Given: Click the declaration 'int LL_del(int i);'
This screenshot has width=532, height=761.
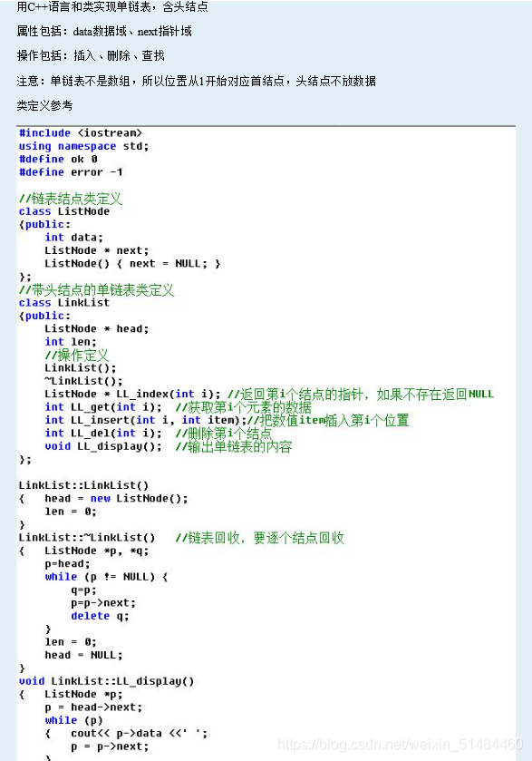Looking at the screenshot, I should [102, 434].
